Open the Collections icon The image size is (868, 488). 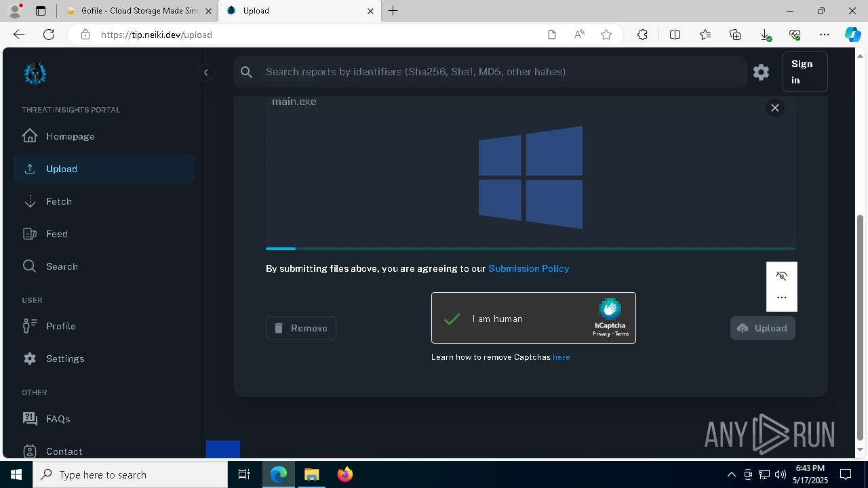pos(735,35)
